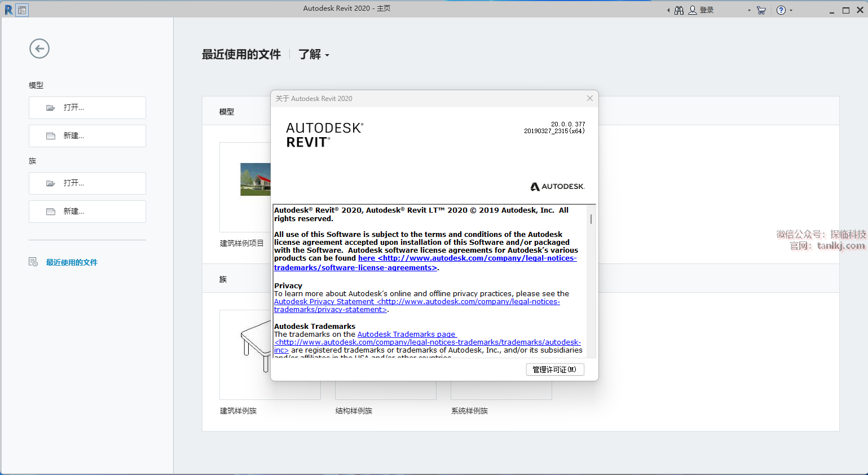The width and height of the screenshot is (868, 475).
Task: Click the Autodesk logo in About dialog
Action: coord(557,187)
